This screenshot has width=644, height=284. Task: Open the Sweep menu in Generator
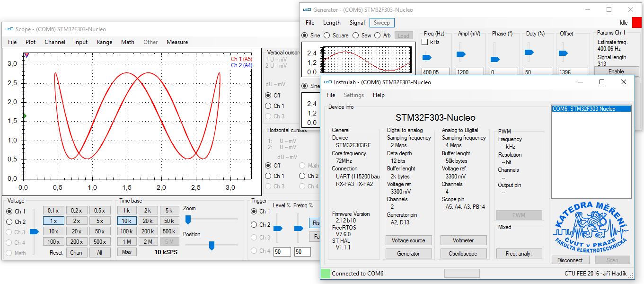pyautogui.click(x=381, y=23)
